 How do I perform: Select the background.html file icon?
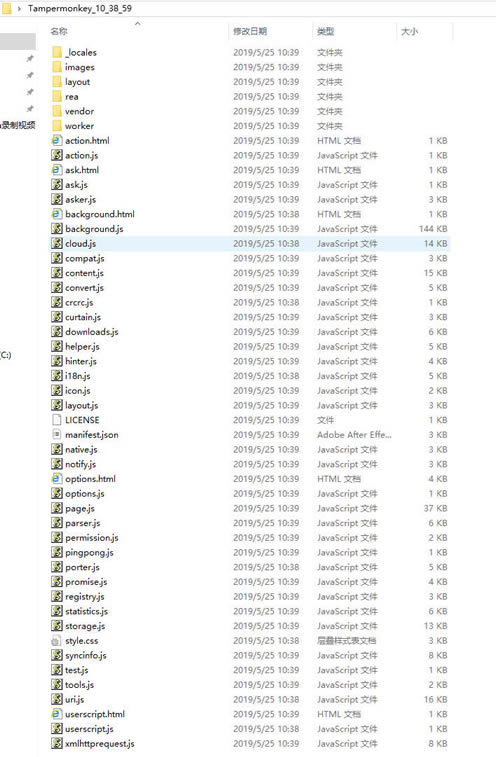point(57,214)
